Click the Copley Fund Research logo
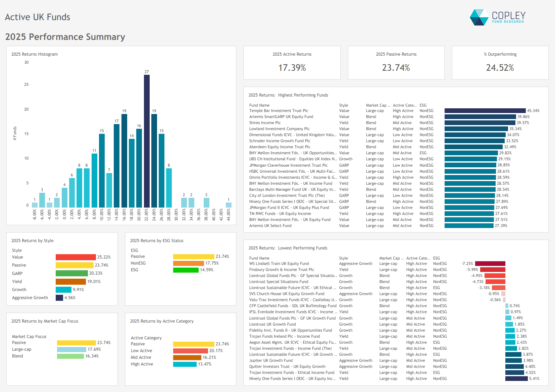 [x=497, y=17]
